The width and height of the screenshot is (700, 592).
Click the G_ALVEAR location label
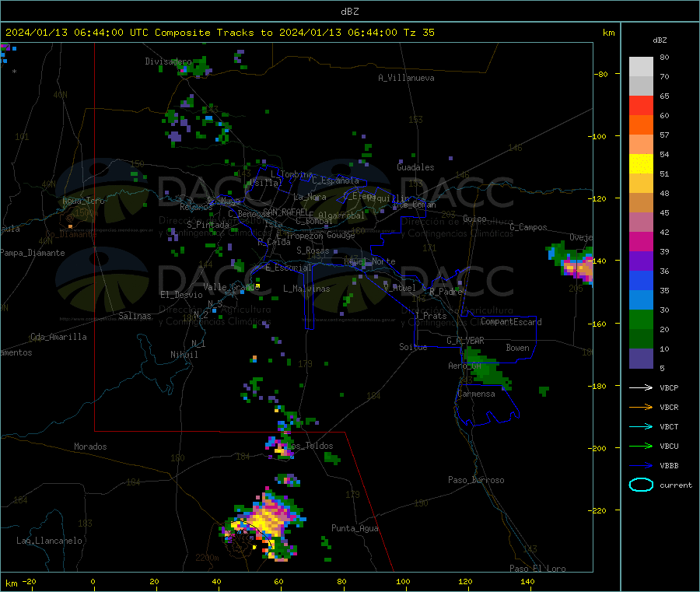coord(465,341)
